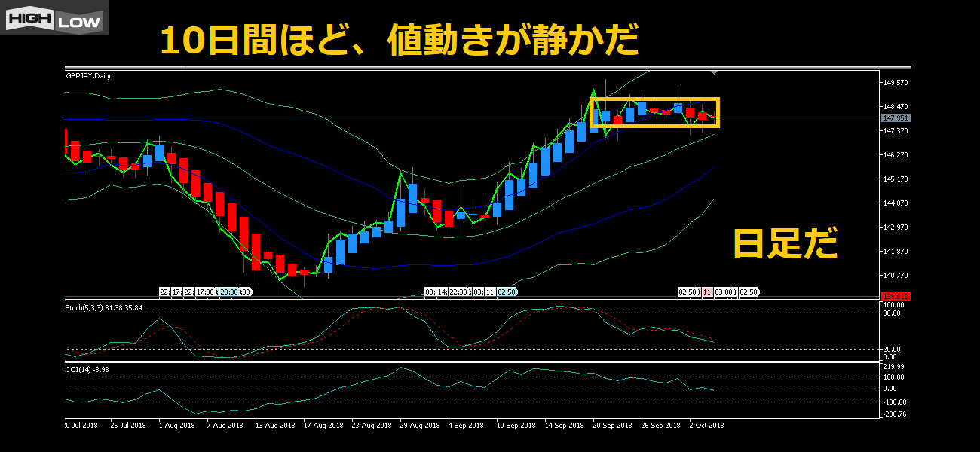Click the rightmost 02:50 event marker
The height and width of the screenshot is (452, 980).
(749, 292)
